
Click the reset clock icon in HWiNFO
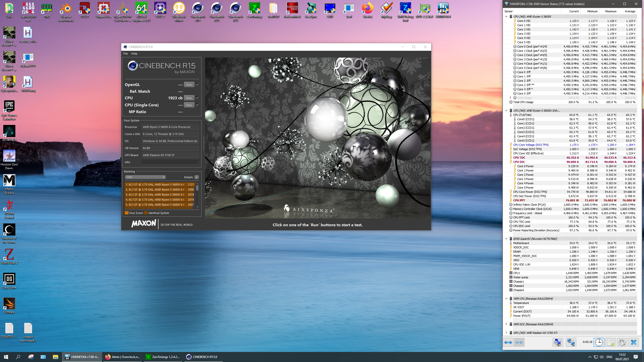(x=599, y=342)
